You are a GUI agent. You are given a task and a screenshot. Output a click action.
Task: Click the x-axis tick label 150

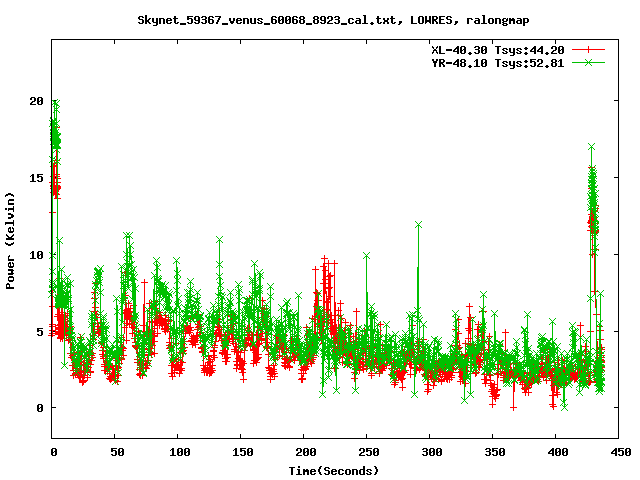(243, 452)
